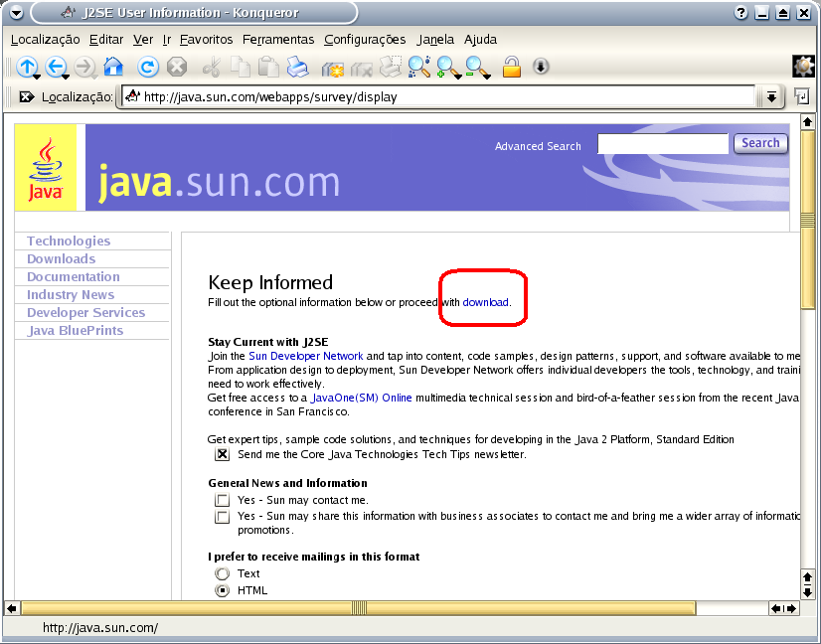Screen dimensions: 821x644
Task: Click the go button beside location bar
Action: coord(802,96)
